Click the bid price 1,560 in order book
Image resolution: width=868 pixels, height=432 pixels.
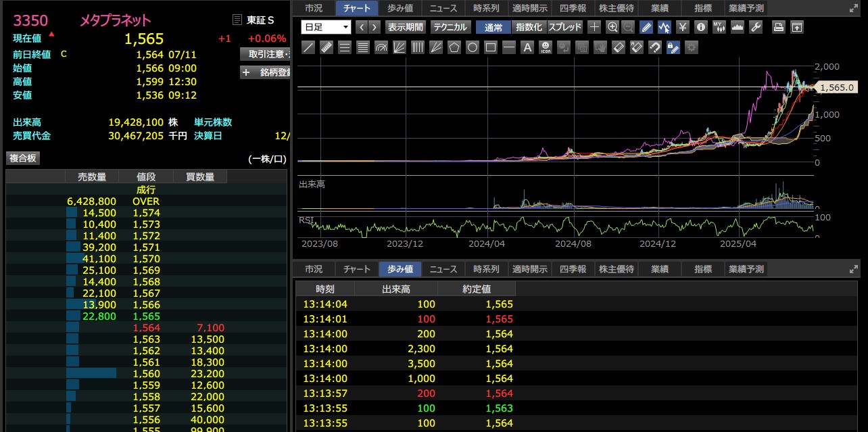[x=147, y=374]
